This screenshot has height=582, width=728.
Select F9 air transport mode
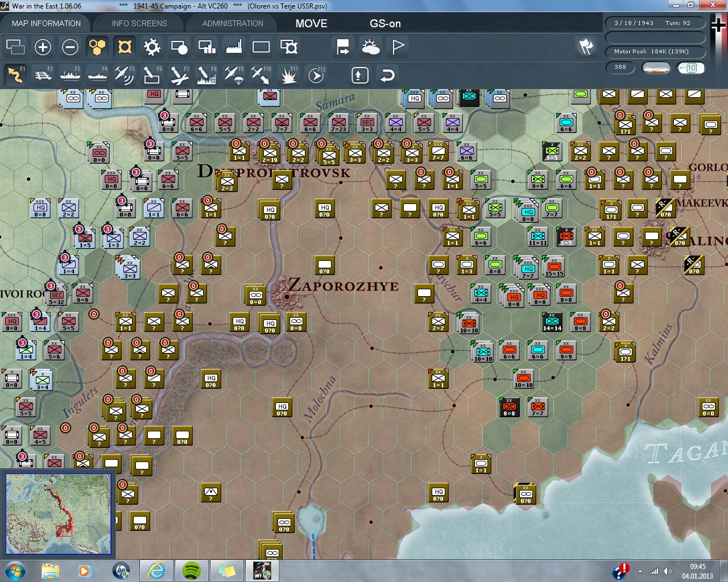[234, 75]
